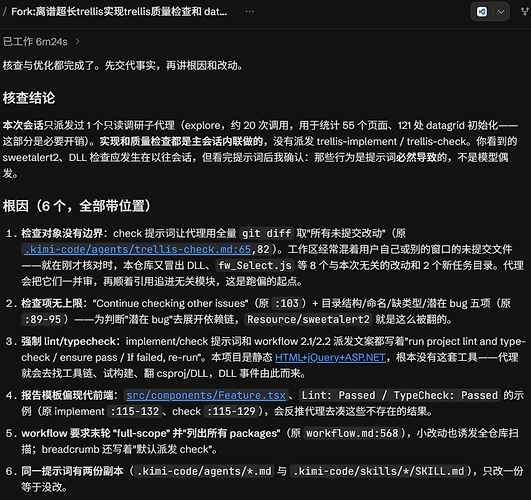Image resolution: width=531 pixels, height=500 pixels.
Task: Click the 根因（6 个，全部带位置）heading
Action: click(x=77, y=206)
